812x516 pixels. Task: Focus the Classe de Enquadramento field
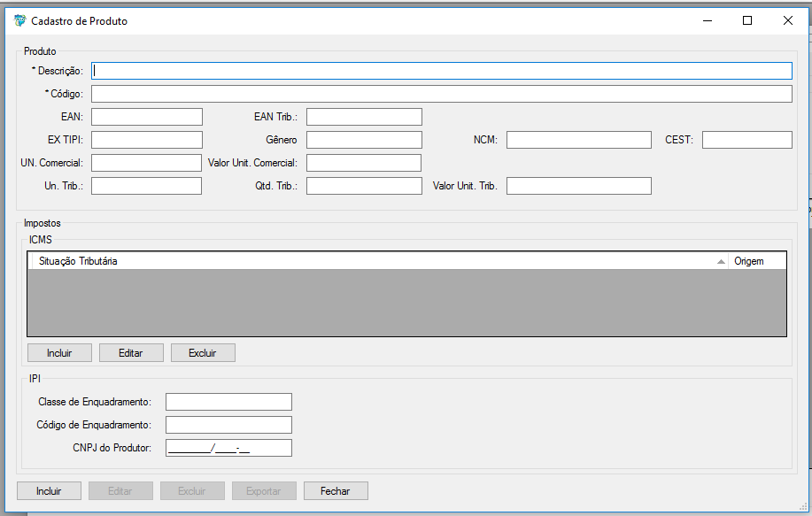tap(228, 402)
